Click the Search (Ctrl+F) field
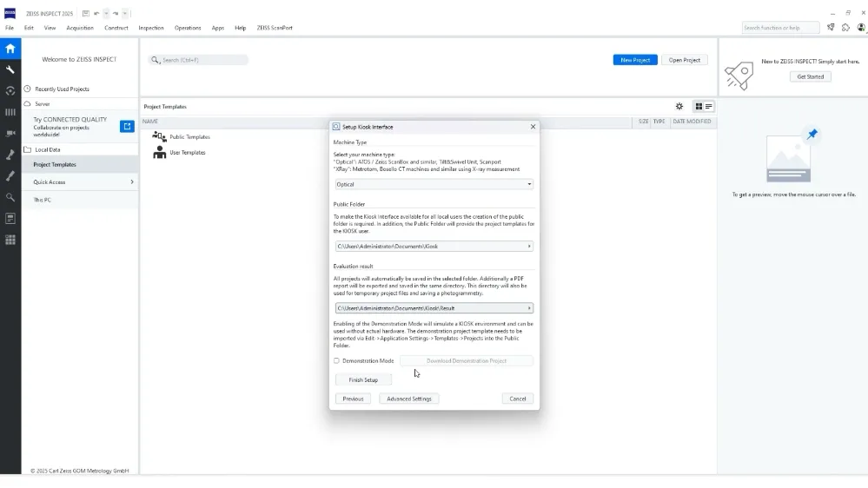Screen dimensions: 868x488 pyautogui.click(x=198, y=60)
